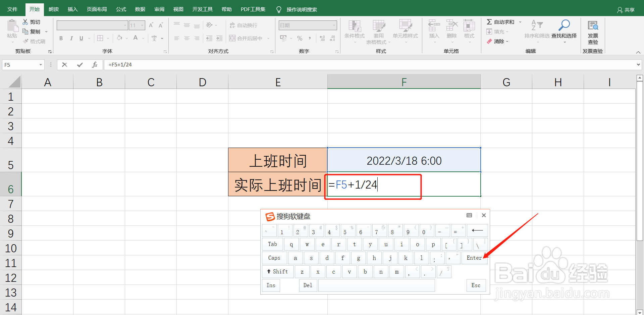Apply percent number format
This screenshot has height=315, width=644.
(x=300, y=38)
